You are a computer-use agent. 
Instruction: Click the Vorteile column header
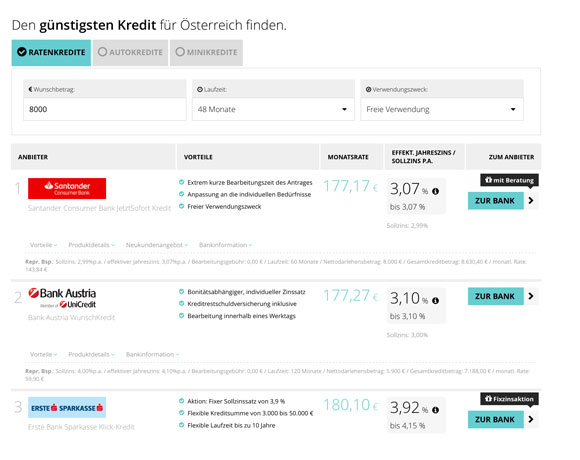[x=248, y=157]
